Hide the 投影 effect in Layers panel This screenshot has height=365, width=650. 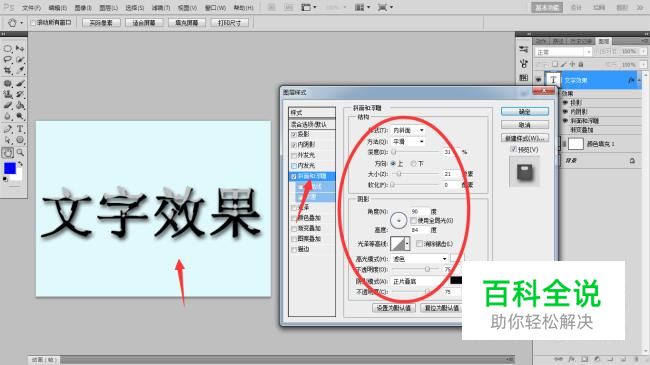pyautogui.click(x=565, y=102)
